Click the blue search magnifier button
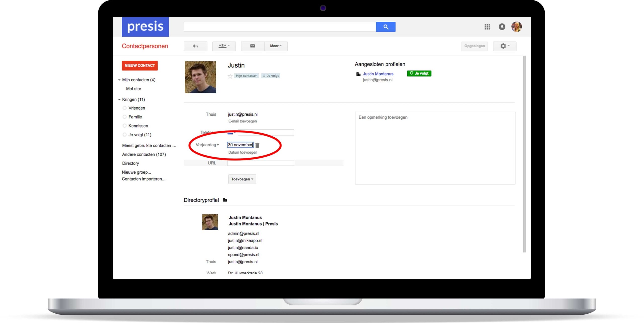This screenshot has width=644, height=323. pyautogui.click(x=385, y=27)
